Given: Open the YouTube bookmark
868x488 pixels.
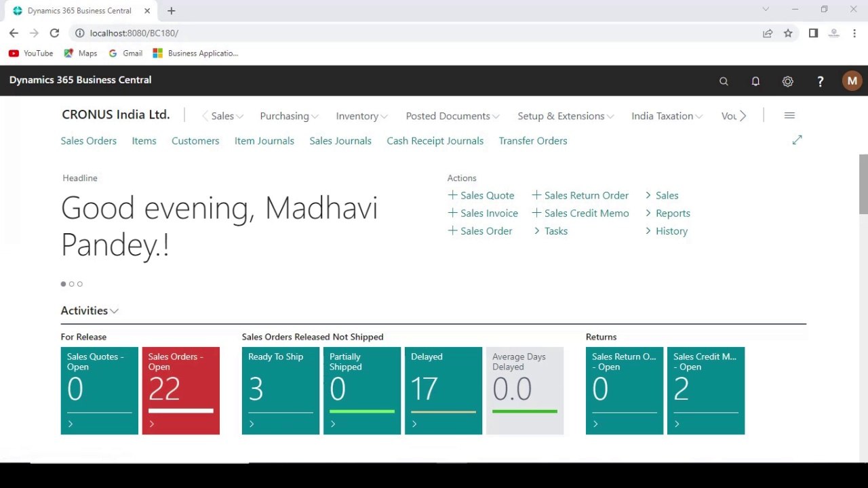Looking at the screenshot, I should [x=31, y=53].
